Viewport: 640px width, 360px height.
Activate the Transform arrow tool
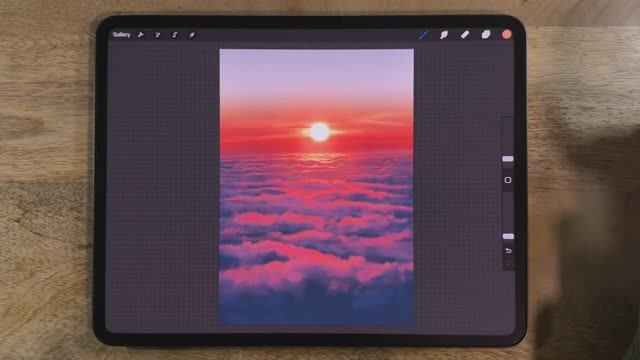click(192, 35)
